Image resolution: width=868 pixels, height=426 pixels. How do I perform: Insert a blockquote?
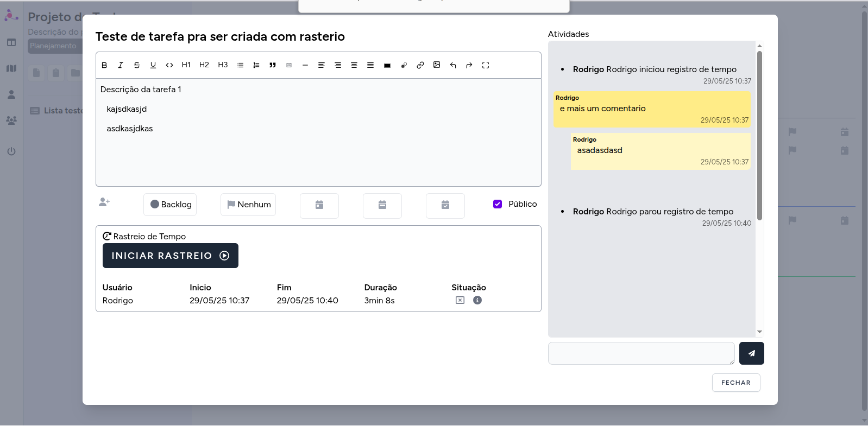(x=273, y=65)
